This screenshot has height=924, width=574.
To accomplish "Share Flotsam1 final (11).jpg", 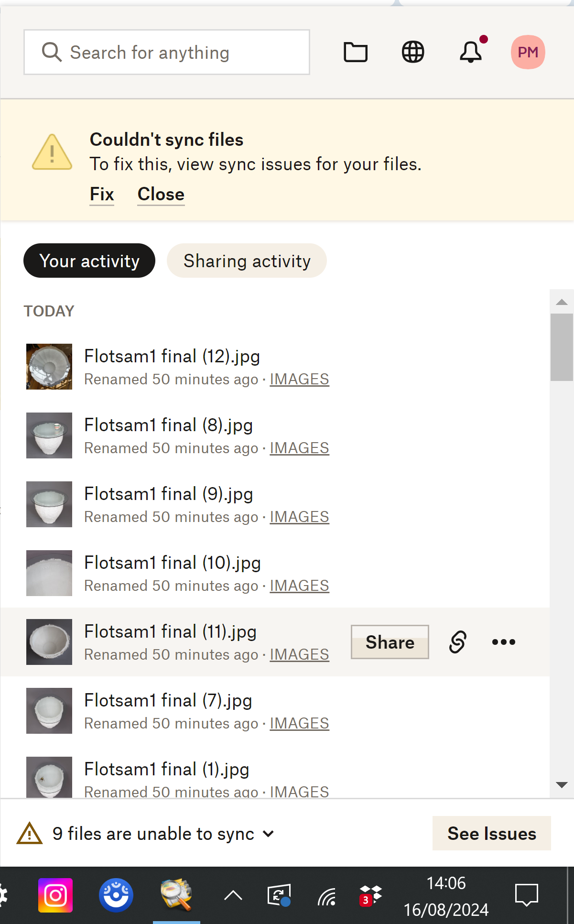I will click(390, 642).
